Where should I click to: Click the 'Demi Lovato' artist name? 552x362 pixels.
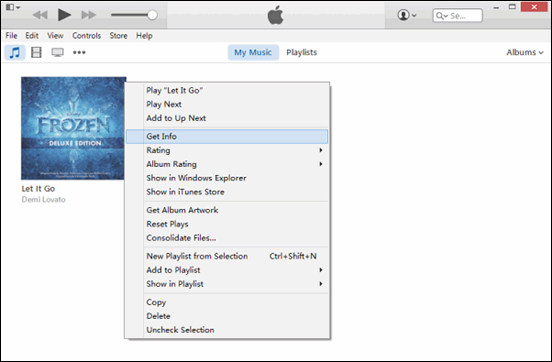click(44, 200)
